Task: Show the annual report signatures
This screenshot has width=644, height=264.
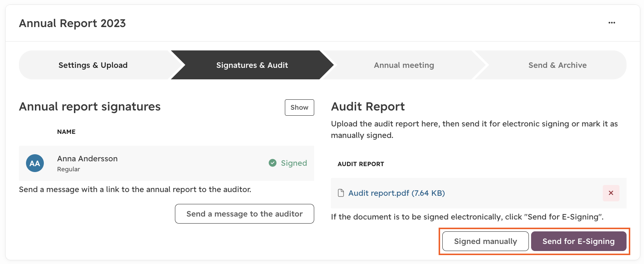Action: point(299,108)
